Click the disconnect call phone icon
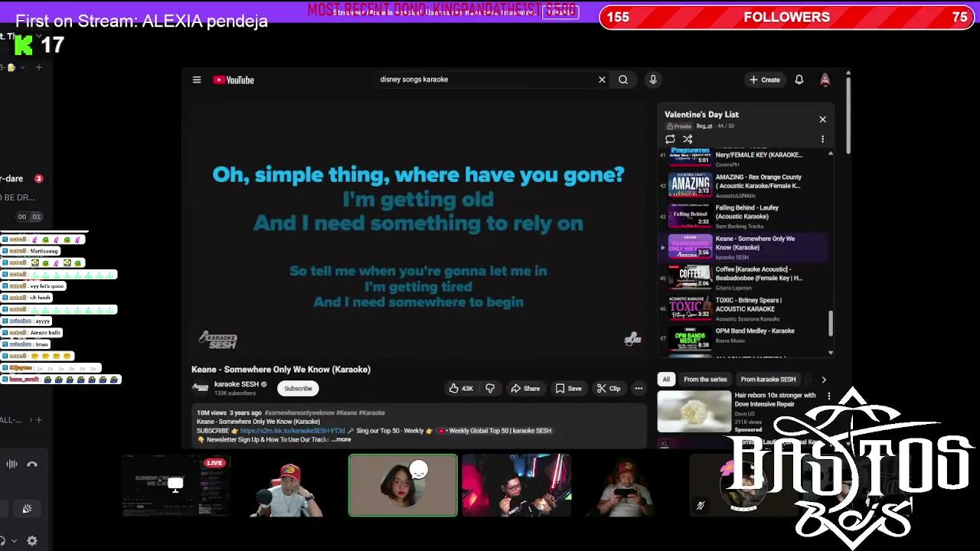 click(x=32, y=464)
